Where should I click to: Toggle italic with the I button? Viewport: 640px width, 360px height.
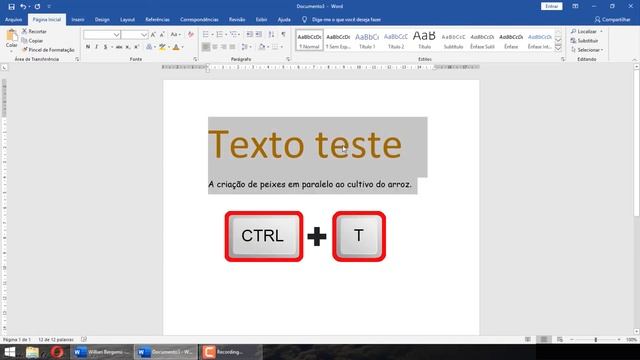pyautogui.click(x=96, y=47)
